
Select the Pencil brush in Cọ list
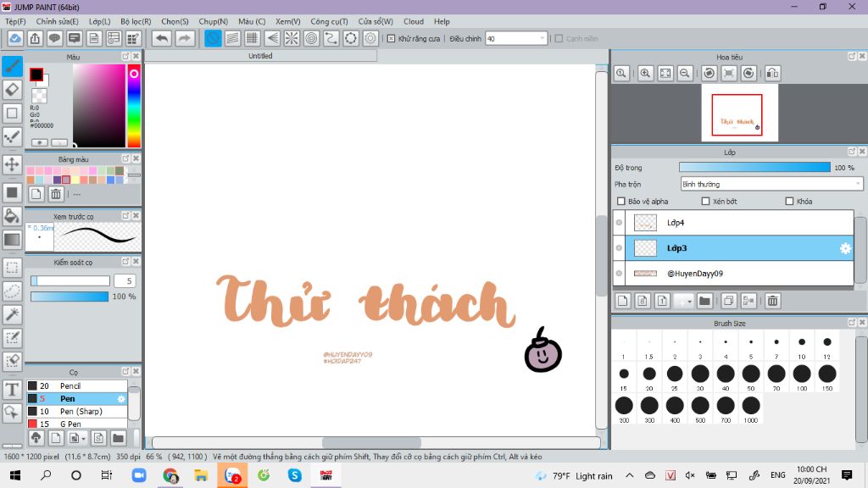pyautogui.click(x=77, y=385)
